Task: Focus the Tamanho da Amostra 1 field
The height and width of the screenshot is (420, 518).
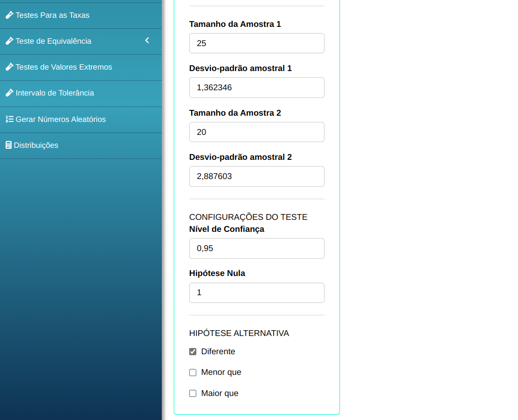Action: coord(257,43)
